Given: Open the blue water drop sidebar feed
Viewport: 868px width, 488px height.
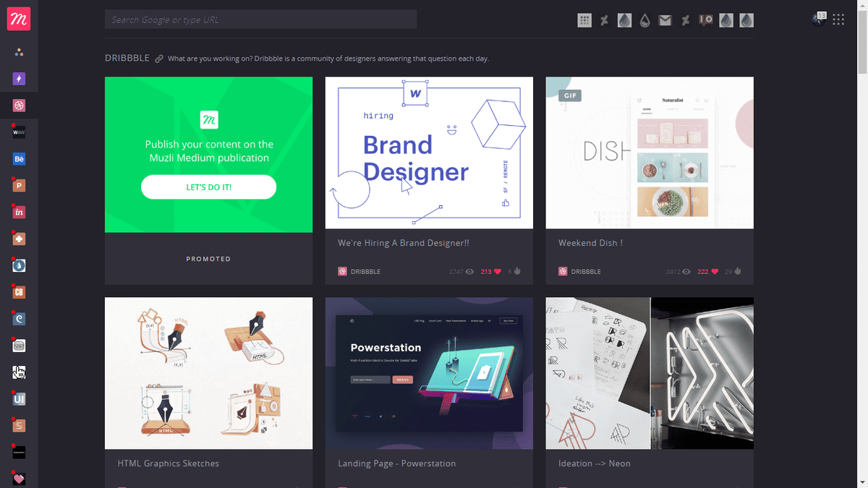Looking at the screenshot, I should (x=19, y=266).
